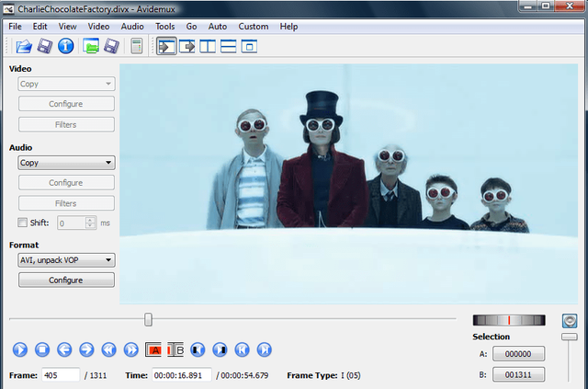Click selection B button 001311

coord(518,374)
